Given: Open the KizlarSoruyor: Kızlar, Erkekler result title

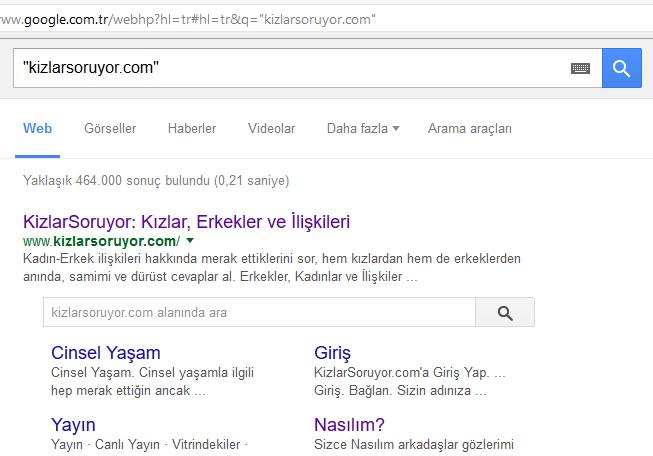Looking at the screenshot, I should pyautogui.click(x=187, y=221).
